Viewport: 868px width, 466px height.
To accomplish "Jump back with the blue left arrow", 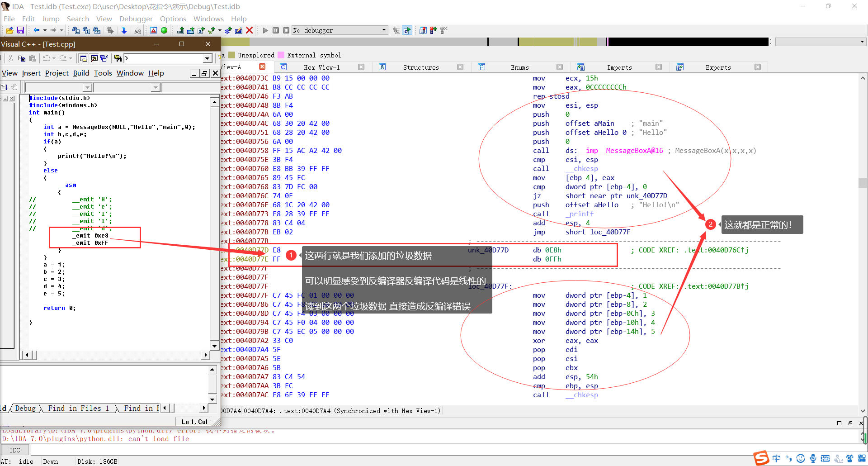I will click(37, 30).
